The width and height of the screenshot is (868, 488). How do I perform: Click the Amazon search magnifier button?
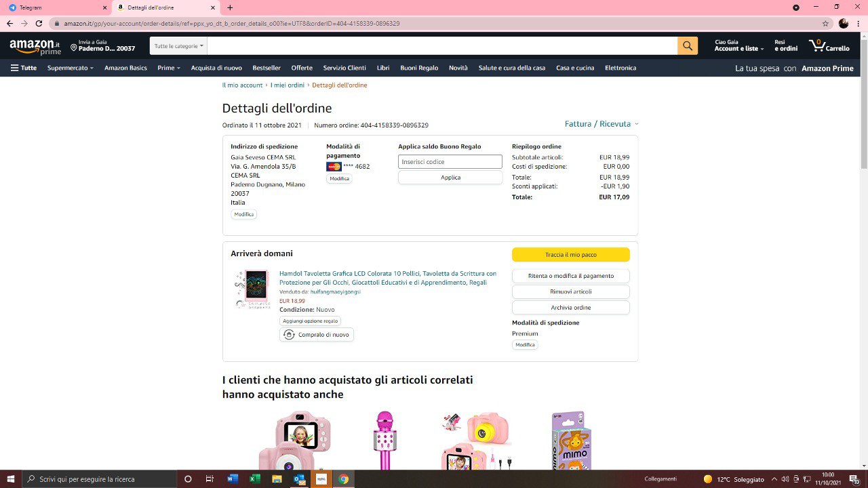coord(687,46)
